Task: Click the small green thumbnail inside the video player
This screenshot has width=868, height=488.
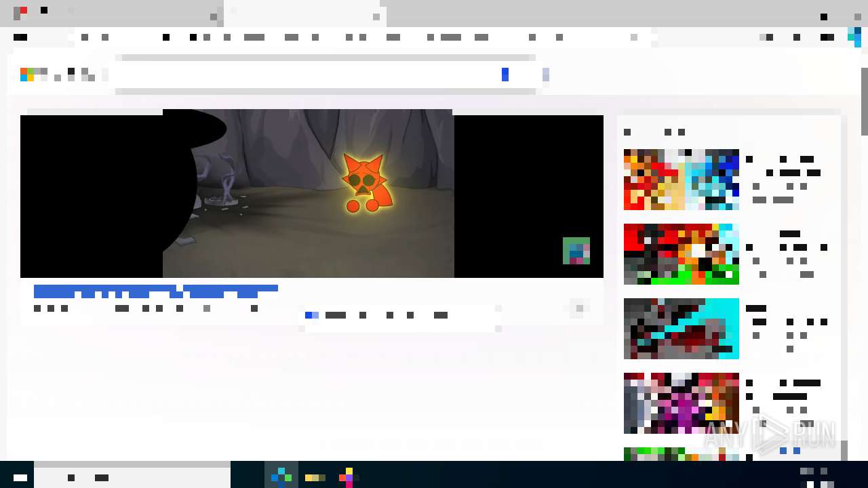Action: (576, 251)
